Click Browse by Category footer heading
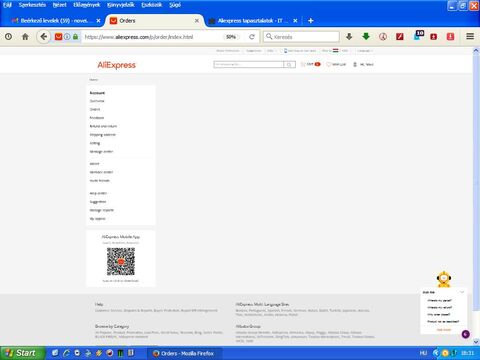Viewport: 480px width, 360px height. (112, 326)
